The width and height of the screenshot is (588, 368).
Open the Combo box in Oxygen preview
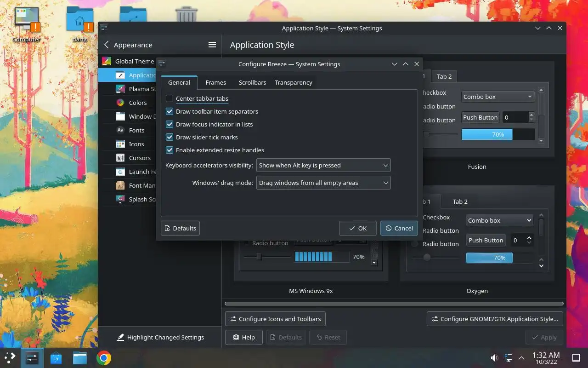coord(500,220)
